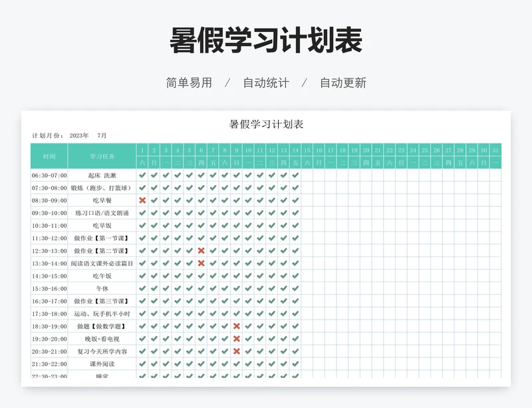The image size is (532, 408).
Task: Select the 起床 洗漱 task cell
Action: point(102,175)
